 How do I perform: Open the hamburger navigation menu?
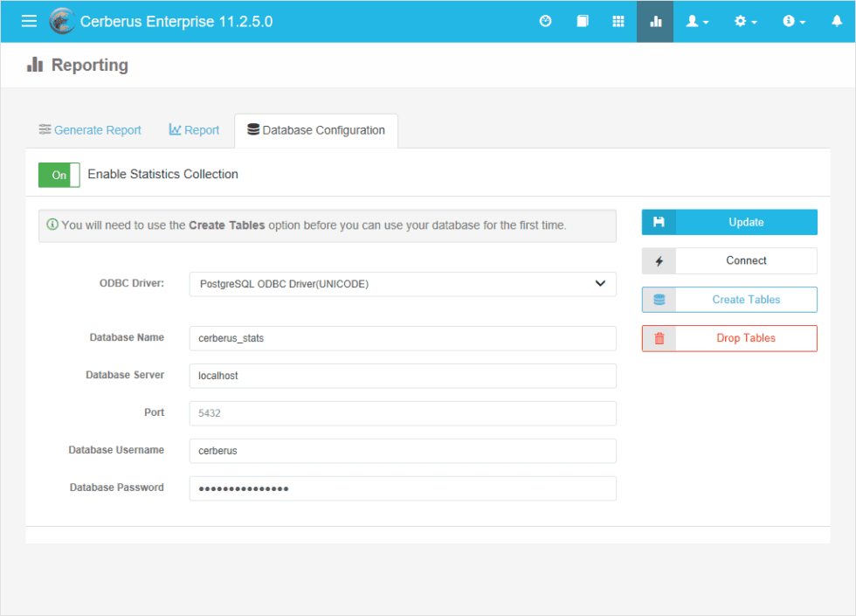coord(29,21)
